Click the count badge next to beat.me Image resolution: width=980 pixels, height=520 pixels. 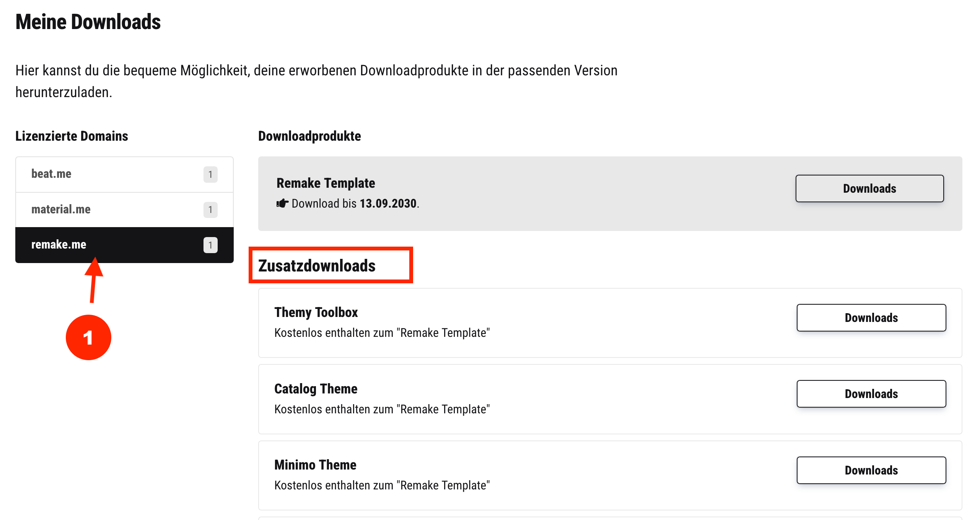click(210, 174)
